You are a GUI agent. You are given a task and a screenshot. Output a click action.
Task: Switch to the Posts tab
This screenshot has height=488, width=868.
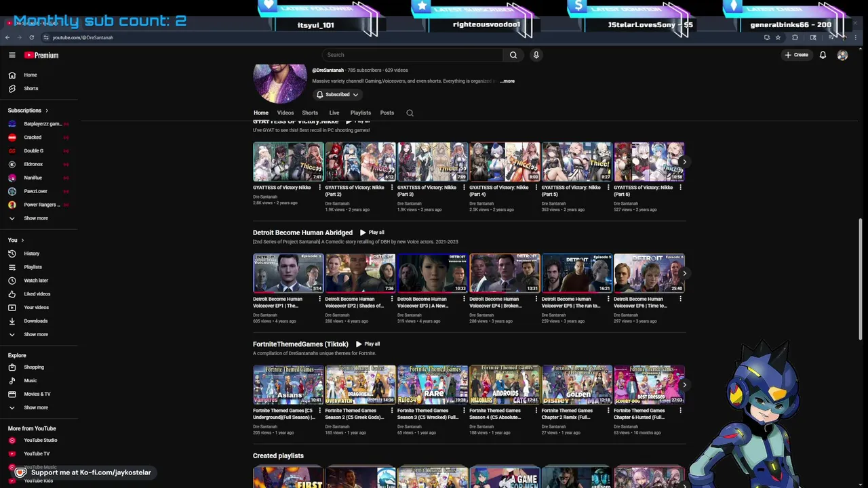(x=387, y=113)
